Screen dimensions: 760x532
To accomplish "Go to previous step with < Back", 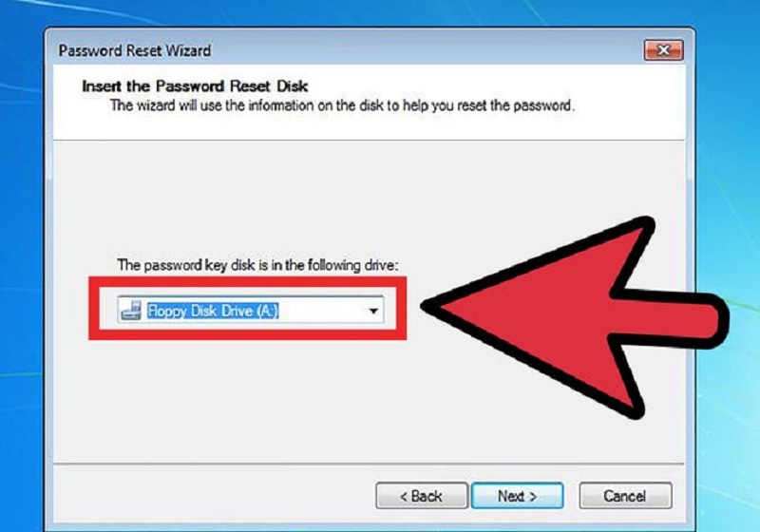I will click(421, 496).
